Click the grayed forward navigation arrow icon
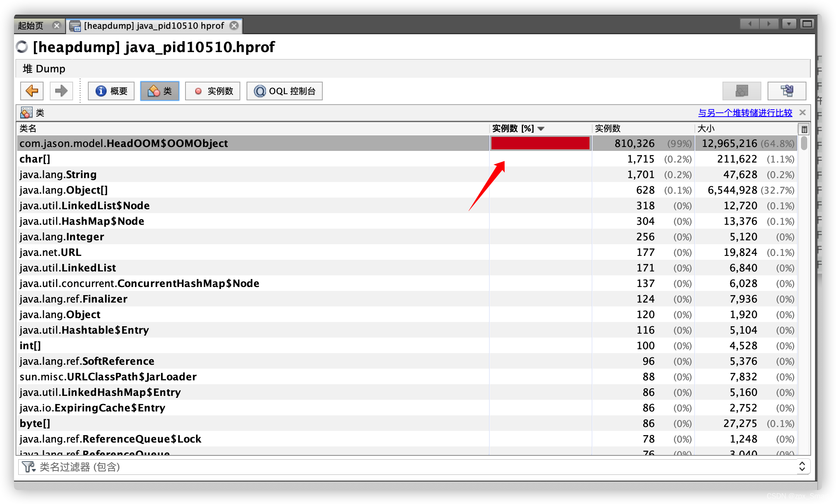Image resolution: width=836 pixels, height=504 pixels. pos(61,91)
